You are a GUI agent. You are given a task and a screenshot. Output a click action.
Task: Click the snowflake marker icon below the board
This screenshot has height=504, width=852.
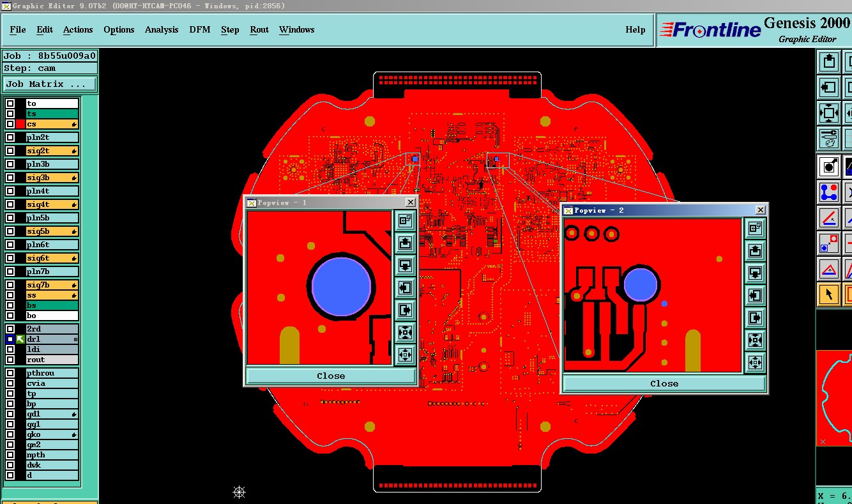(x=239, y=492)
